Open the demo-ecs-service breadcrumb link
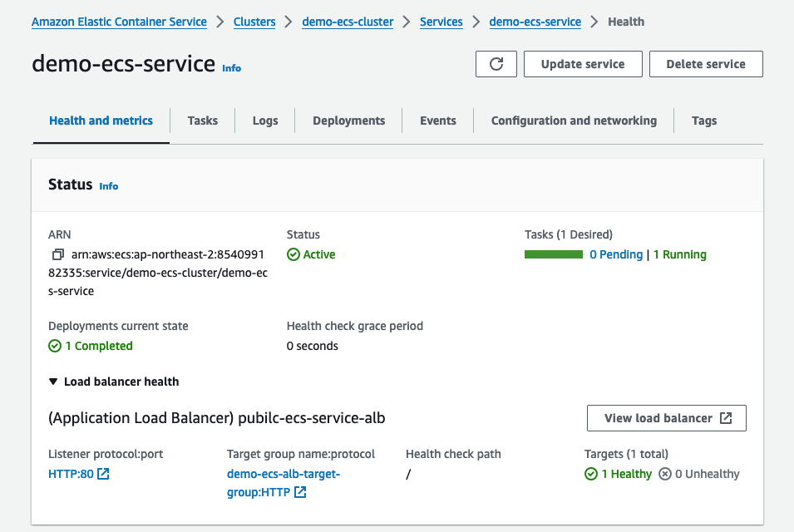The width and height of the screenshot is (794, 532). 535,22
